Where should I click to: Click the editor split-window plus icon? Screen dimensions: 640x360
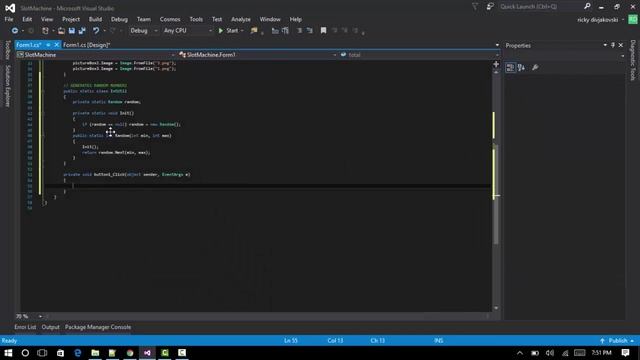coord(496,64)
